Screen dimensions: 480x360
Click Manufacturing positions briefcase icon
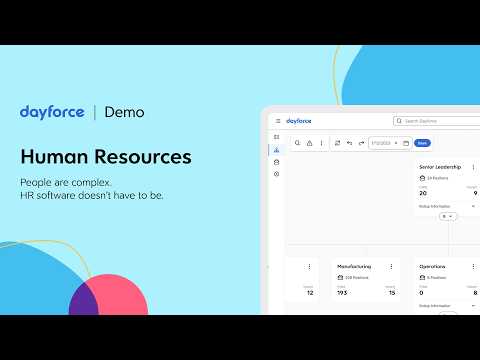coord(340,277)
